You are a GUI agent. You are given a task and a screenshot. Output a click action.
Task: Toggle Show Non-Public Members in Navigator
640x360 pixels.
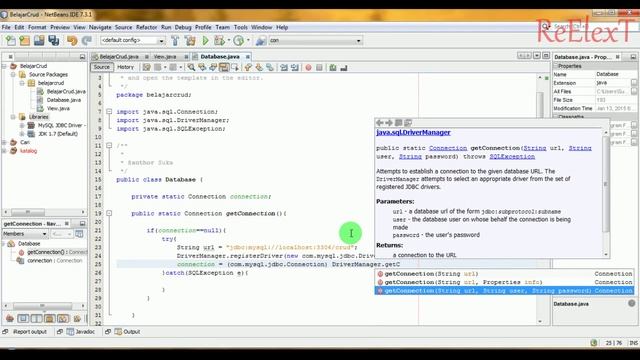(50, 318)
